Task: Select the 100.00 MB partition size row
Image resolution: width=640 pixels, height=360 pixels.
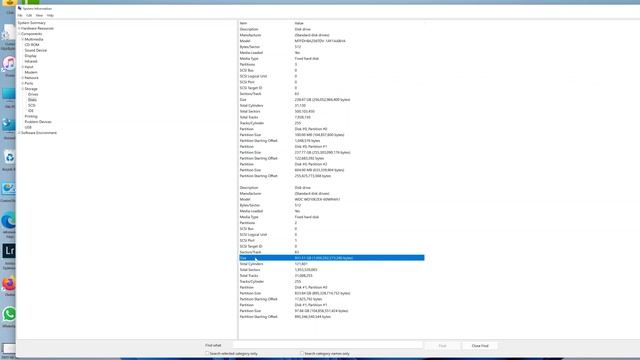Action: 331,135
